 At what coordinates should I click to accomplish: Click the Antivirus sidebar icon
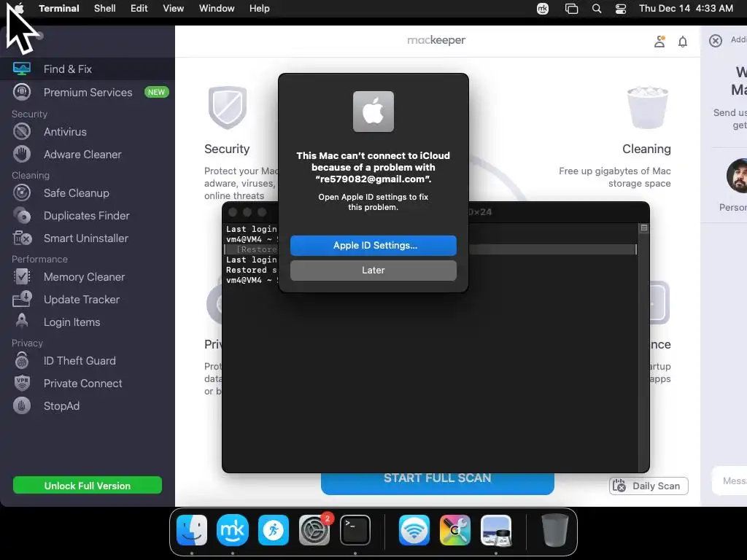[22, 131]
